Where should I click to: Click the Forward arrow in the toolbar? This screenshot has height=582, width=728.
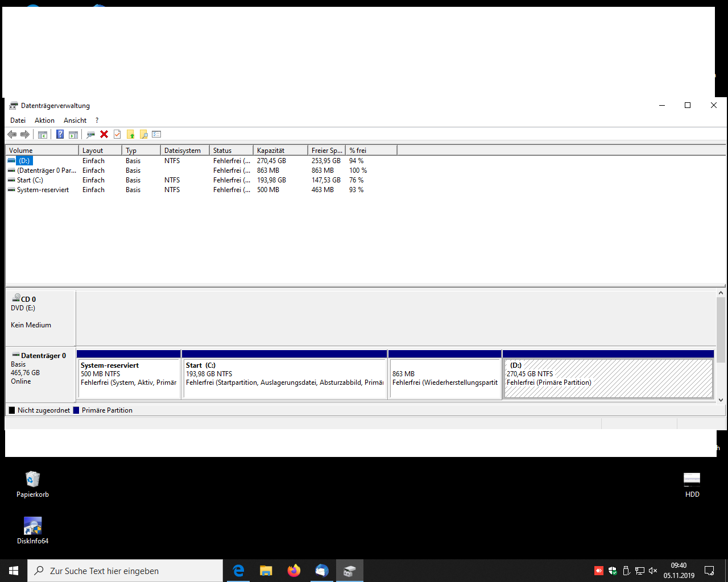tap(25, 135)
